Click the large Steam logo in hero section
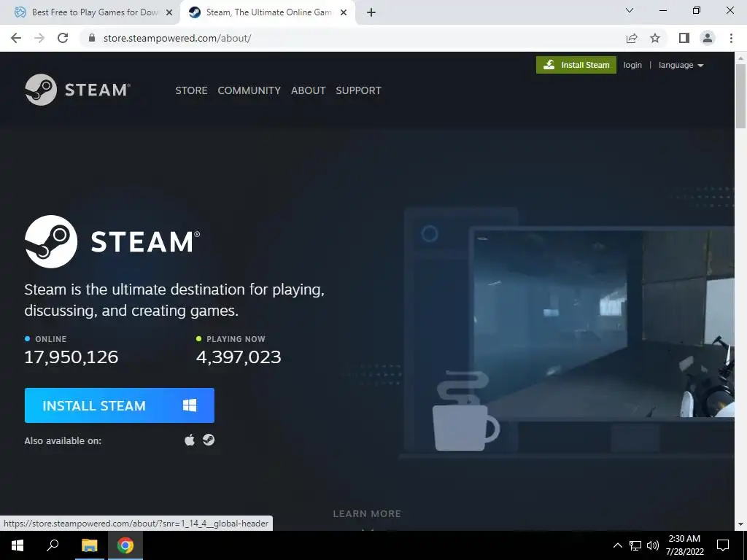The width and height of the screenshot is (747, 560). tap(112, 241)
